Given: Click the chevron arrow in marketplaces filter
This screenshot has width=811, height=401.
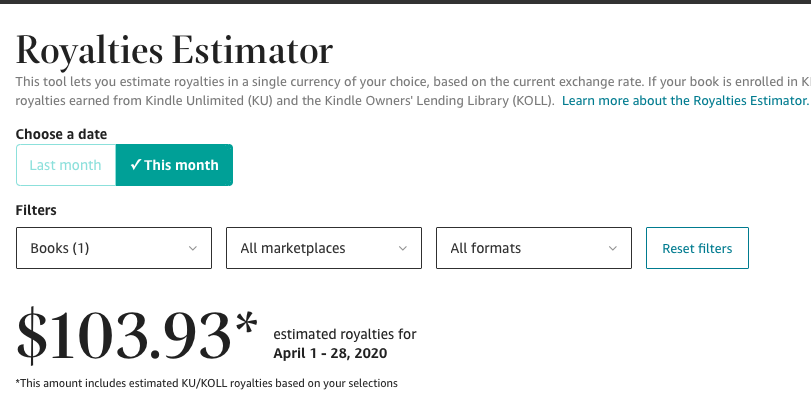Looking at the screenshot, I should (x=402, y=248).
